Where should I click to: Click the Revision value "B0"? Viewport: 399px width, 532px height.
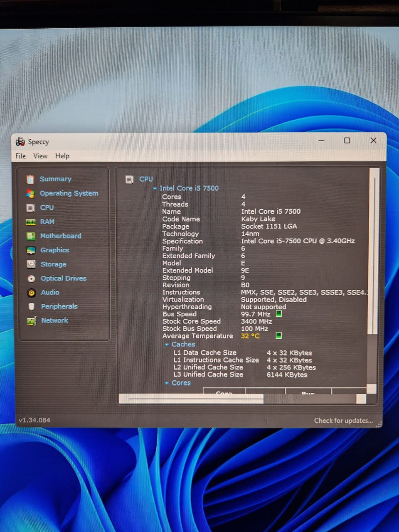tap(245, 285)
